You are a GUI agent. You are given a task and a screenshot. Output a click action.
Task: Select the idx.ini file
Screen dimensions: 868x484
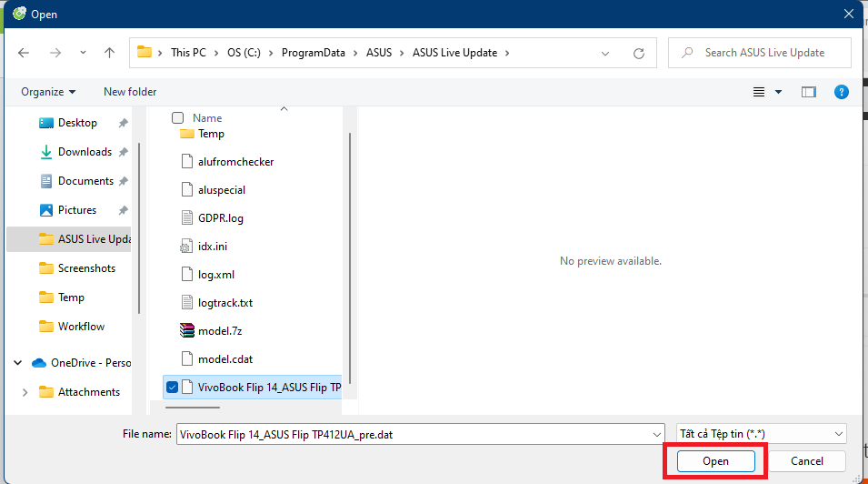coord(213,247)
